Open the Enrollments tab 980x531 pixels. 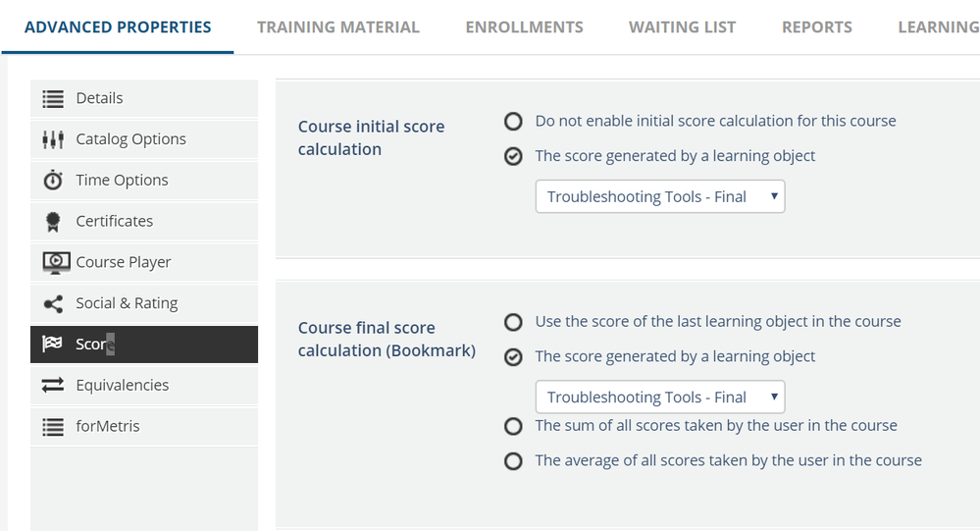tap(524, 27)
